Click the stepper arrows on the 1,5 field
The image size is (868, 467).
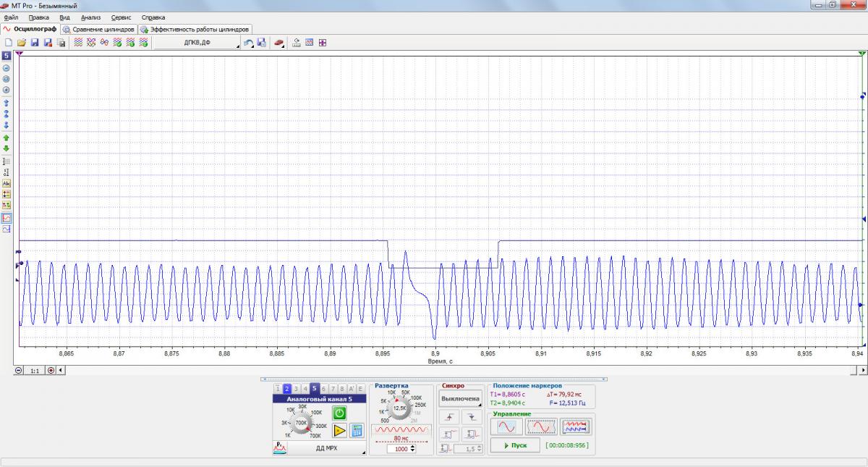478,449
